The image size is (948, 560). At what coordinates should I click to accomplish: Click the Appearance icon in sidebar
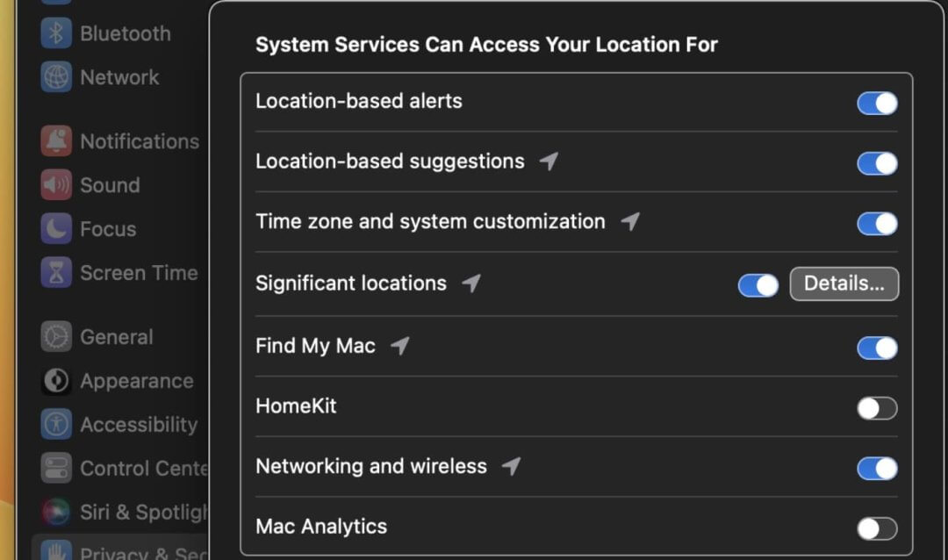pos(56,381)
